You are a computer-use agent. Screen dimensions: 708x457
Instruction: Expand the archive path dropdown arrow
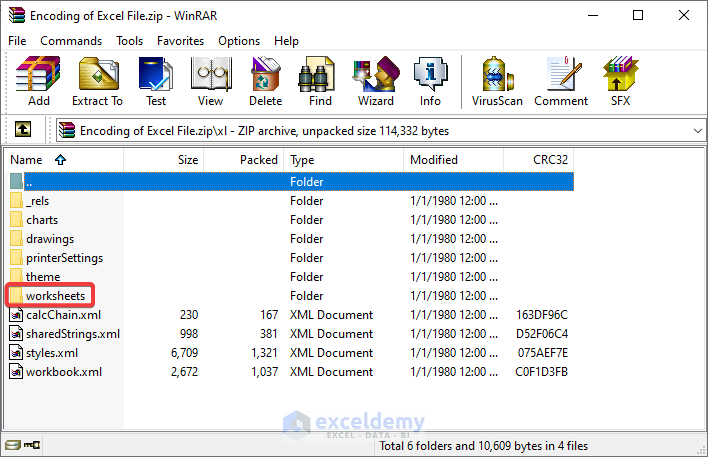pos(698,131)
